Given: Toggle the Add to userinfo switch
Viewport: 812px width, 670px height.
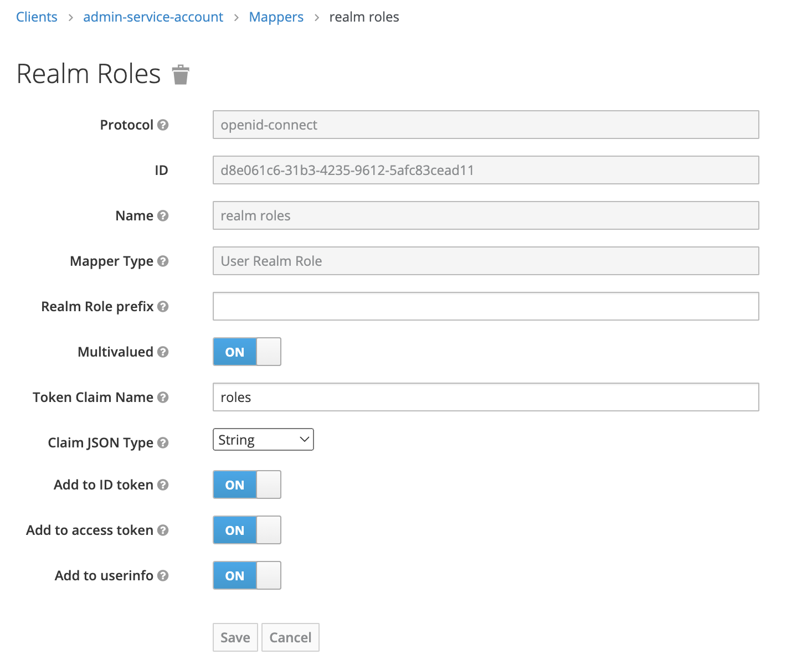Looking at the screenshot, I should pyautogui.click(x=247, y=575).
